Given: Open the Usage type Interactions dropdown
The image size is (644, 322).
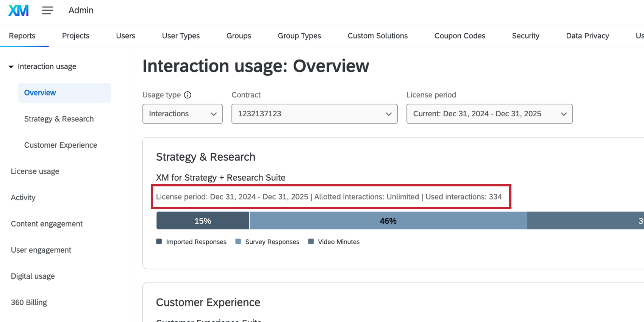Looking at the screenshot, I should tap(182, 114).
